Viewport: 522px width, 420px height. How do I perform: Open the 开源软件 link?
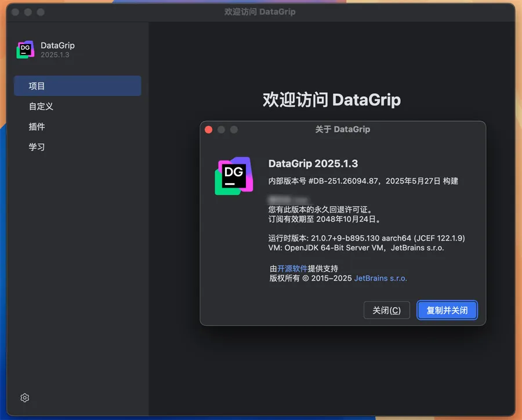(x=292, y=269)
